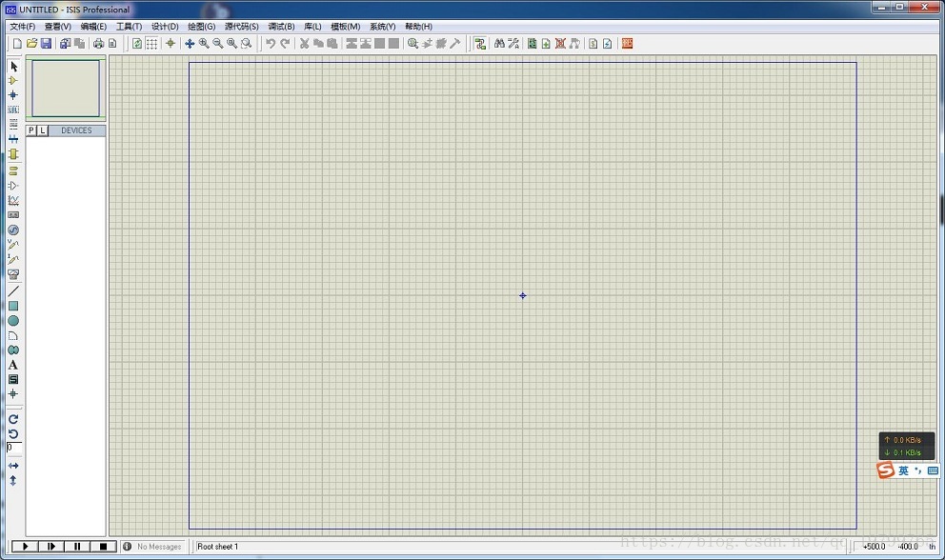Toggle the grid display in toolbar
The image size is (945, 560).
[x=151, y=44]
